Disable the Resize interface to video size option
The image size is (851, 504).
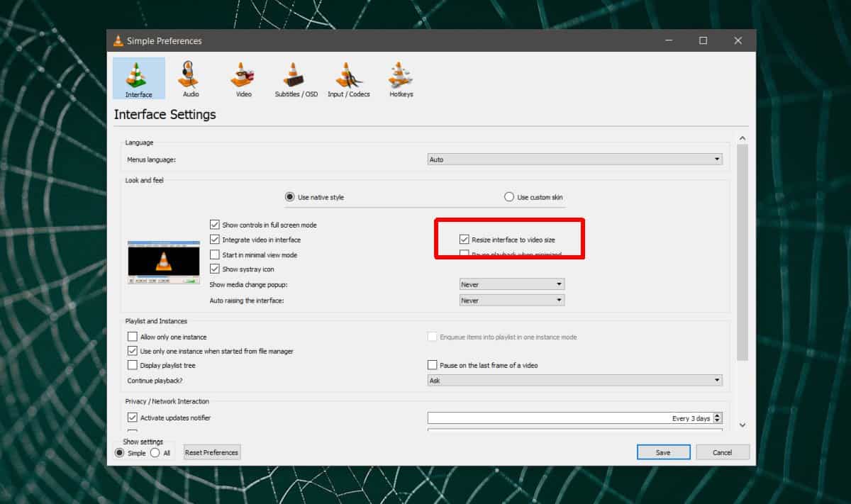(x=465, y=239)
